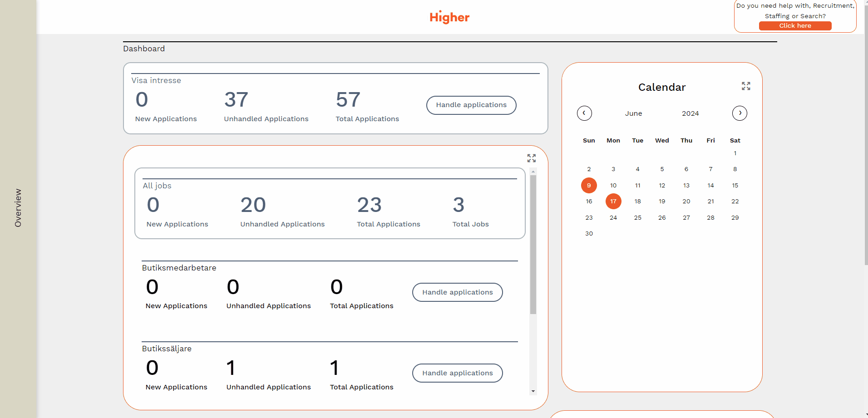The image size is (868, 418).
Task: Handle applications for Butiksmedarbetare
Action: tap(457, 292)
